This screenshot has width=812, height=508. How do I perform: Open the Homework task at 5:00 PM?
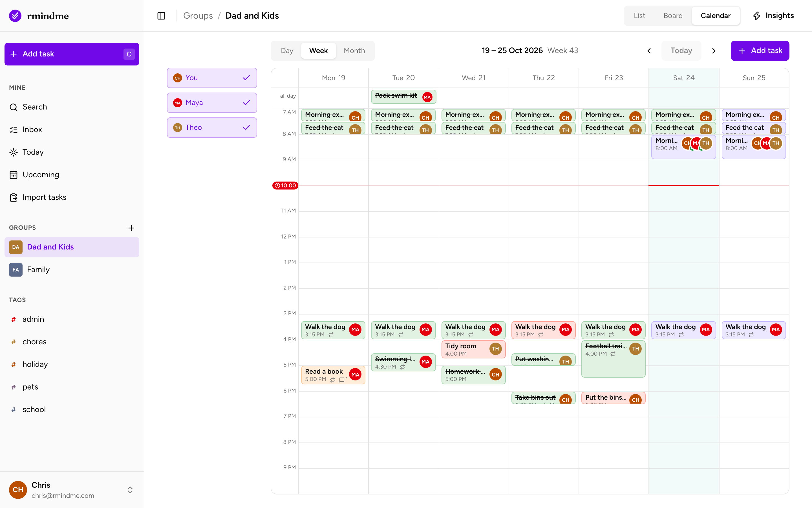[473, 375]
